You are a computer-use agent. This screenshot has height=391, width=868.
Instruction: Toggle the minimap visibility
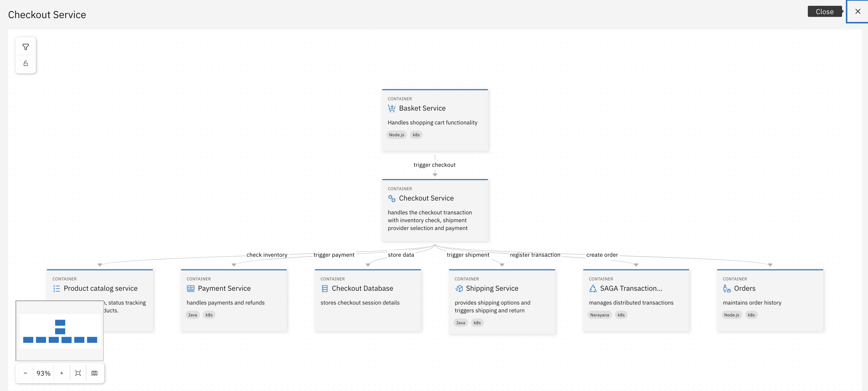[94, 373]
